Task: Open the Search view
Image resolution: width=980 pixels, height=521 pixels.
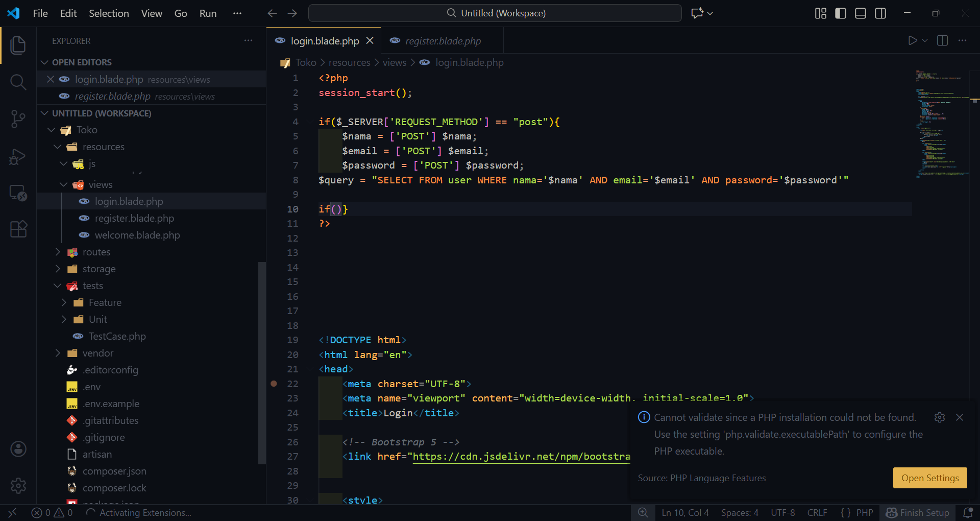Action: click(x=18, y=82)
